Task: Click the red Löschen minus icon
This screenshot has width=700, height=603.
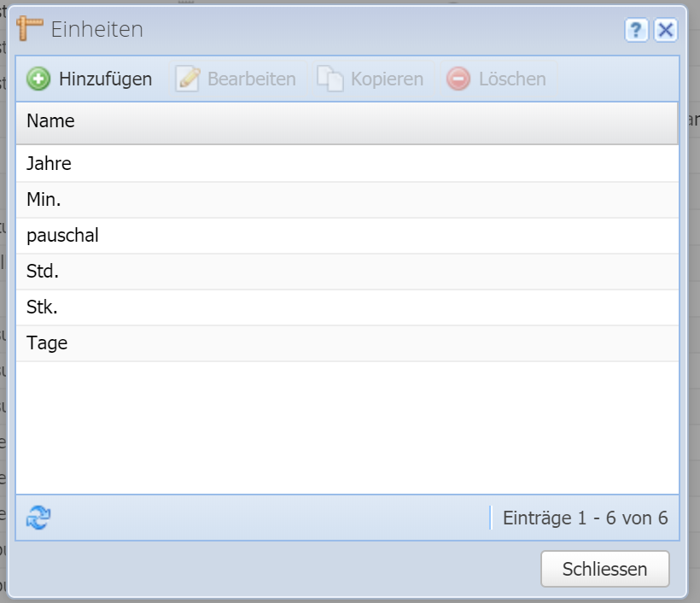Action: tap(458, 79)
